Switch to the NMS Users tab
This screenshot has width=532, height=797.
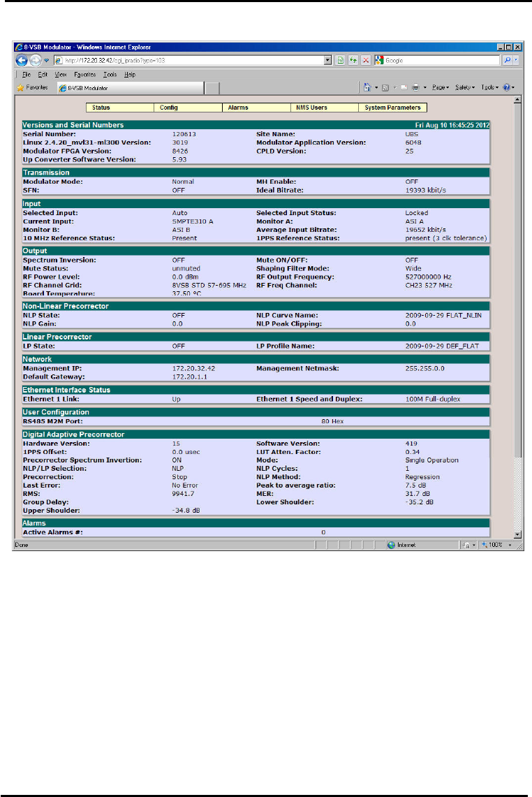coord(324,108)
